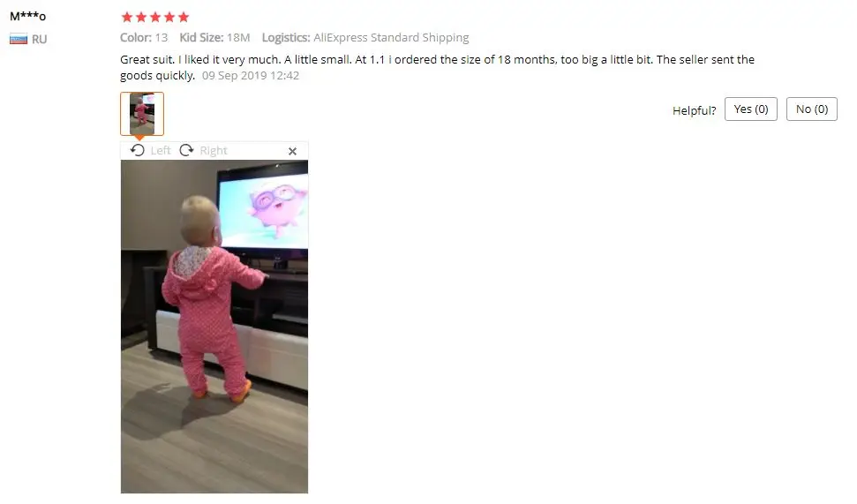Click the AliExpress Standard Shipping logistics text
857x504 pixels.
tap(391, 38)
